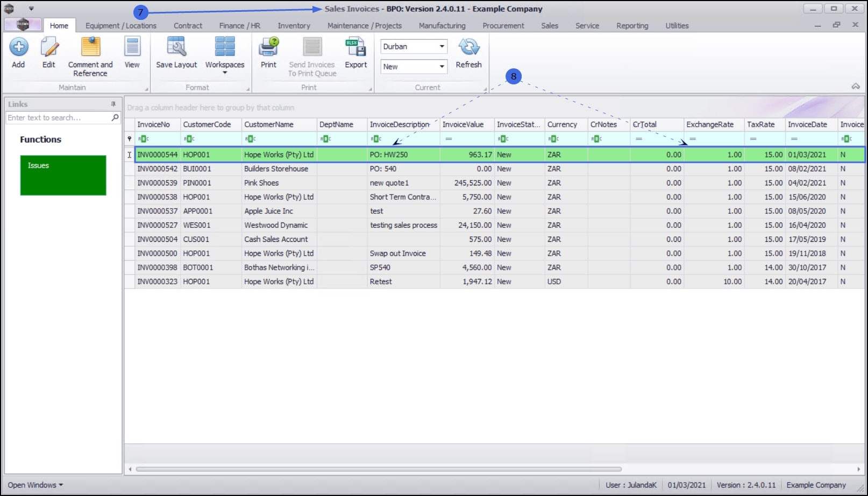
Task: Click the Add invoice icon
Action: point(19,47)
